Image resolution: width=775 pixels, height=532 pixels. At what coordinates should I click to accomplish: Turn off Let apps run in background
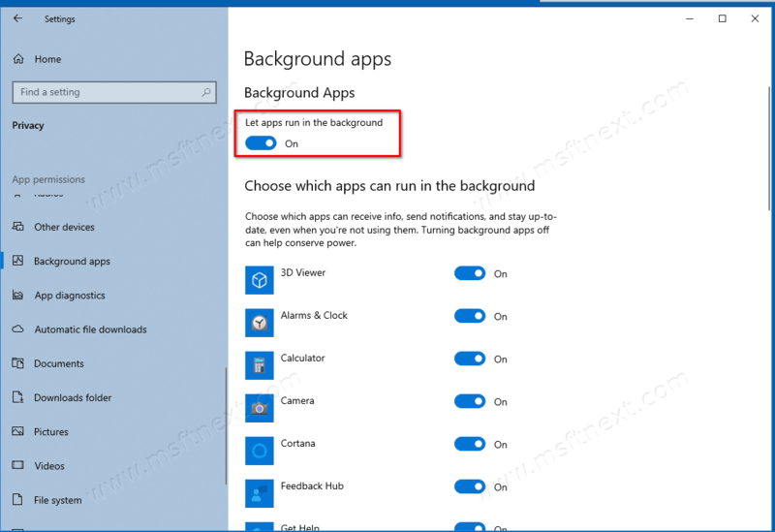pyautogui.click(x=261, y=143)
